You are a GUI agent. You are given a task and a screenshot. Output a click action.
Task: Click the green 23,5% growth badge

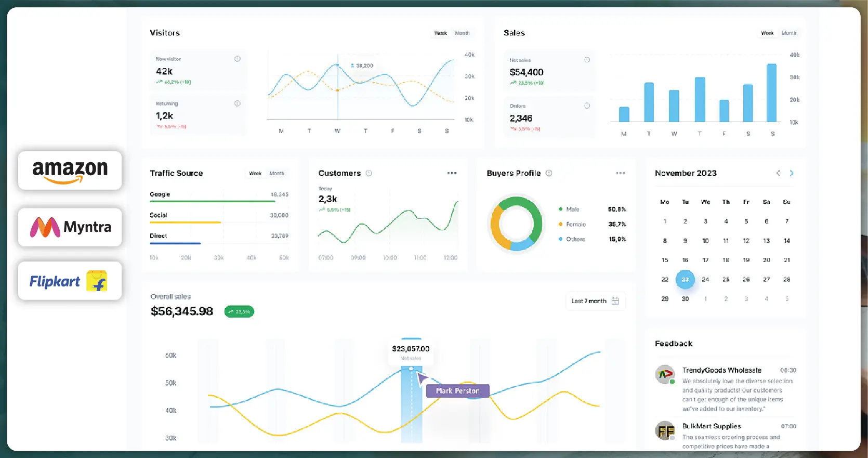point(239,311)
